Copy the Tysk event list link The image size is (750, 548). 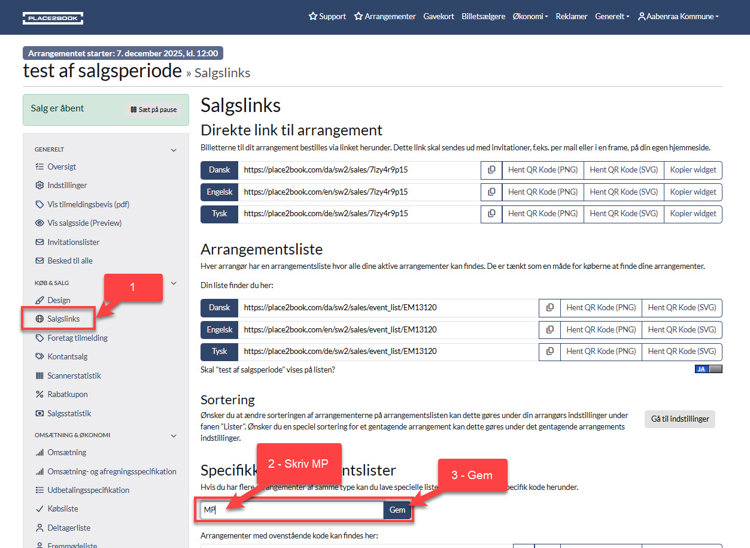point(549,352)
